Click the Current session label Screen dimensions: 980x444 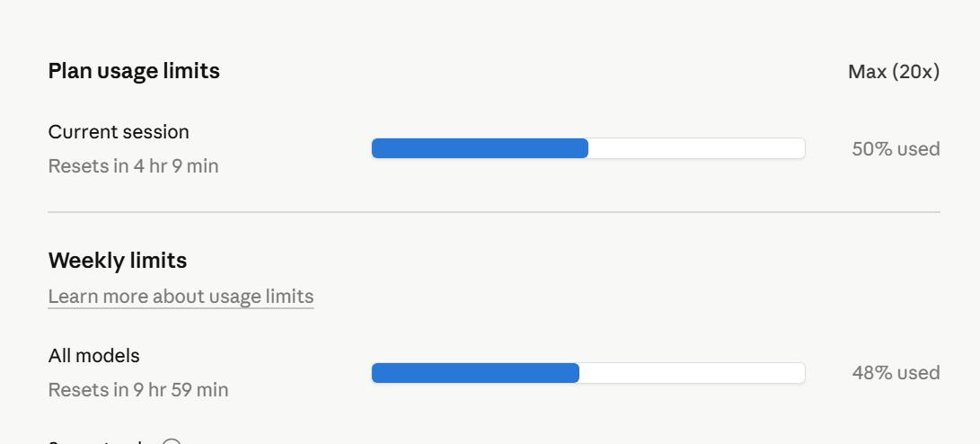tap(119, 132)
